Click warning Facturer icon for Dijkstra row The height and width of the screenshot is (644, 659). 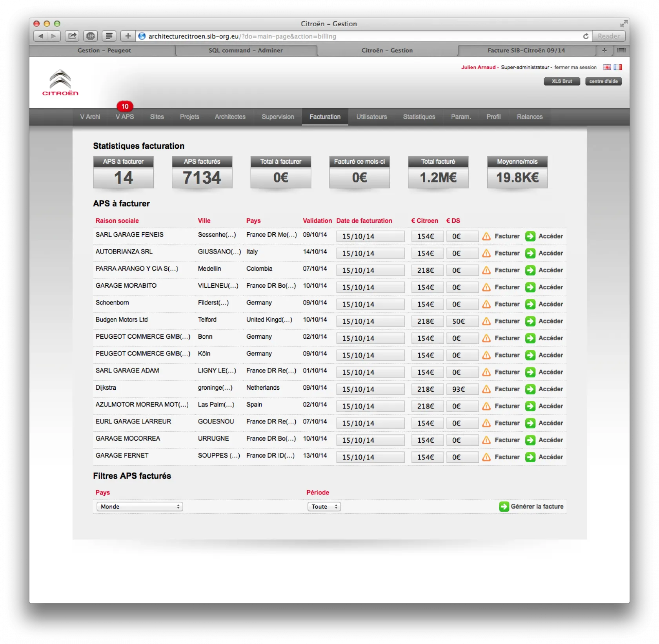[x=486, y=389]
